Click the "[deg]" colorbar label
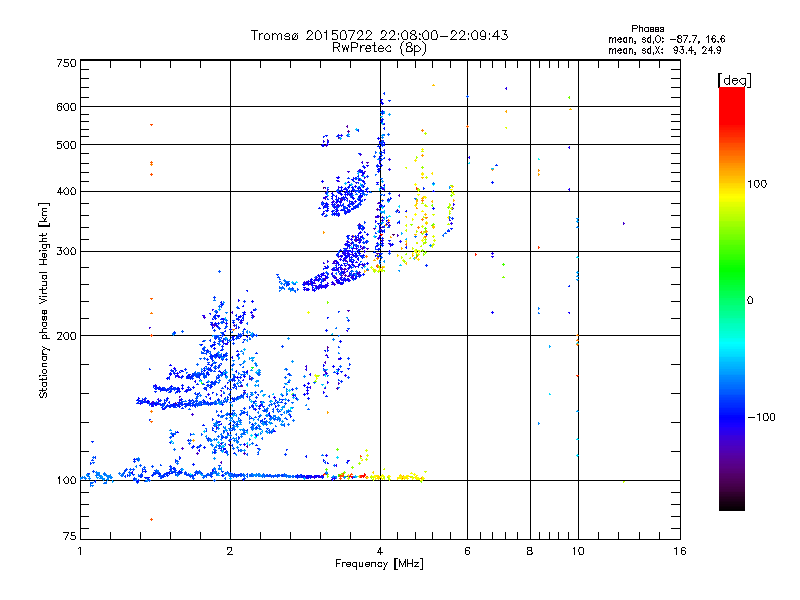 (x=734, y=80)
